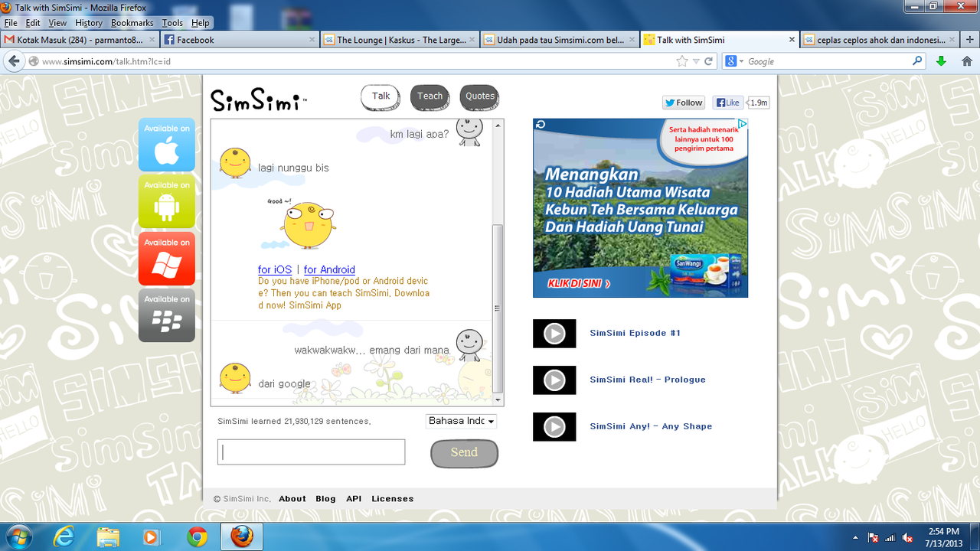Switch to Udah pada tau Simsimi tab

560,40
